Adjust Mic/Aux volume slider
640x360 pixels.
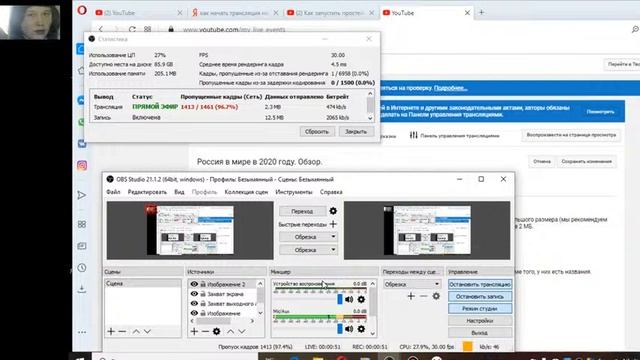coord(340,329)
